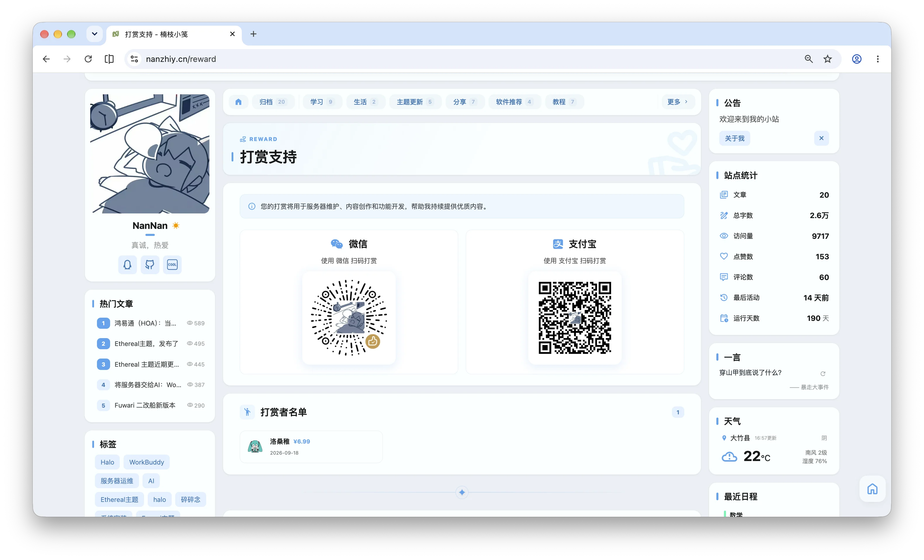924x560 pixels.
Task: Open the 归档 category tab
Action: coord(273,102)
